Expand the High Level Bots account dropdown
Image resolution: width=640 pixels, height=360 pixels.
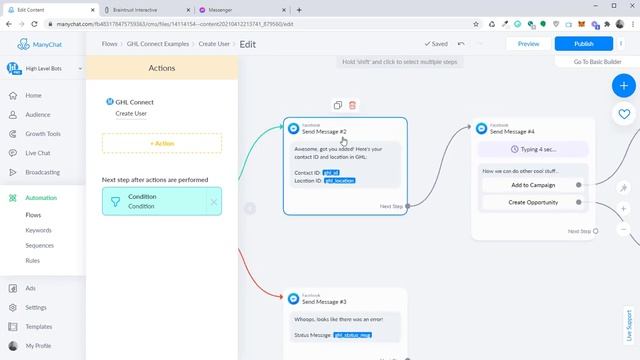pyautogui.click(x=80, y=69)
